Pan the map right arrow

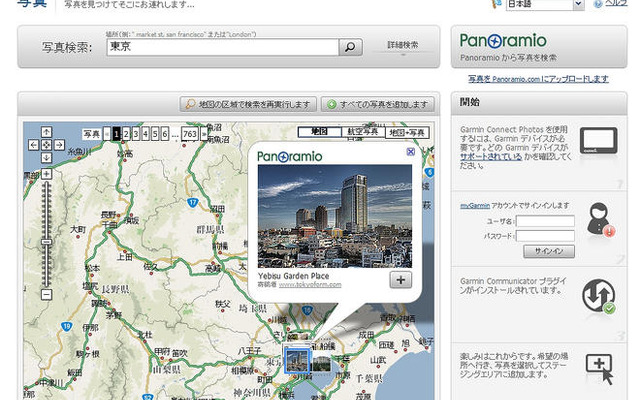(x=59, y=145)
